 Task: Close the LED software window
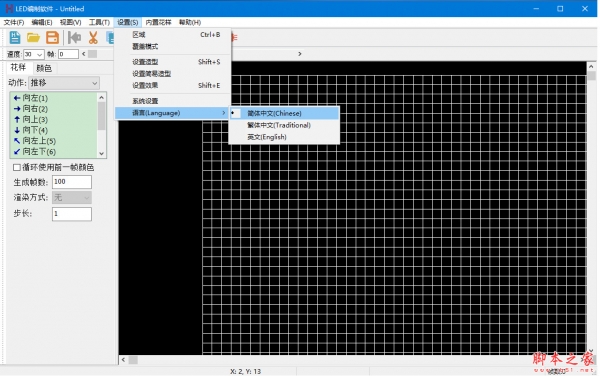585,8
